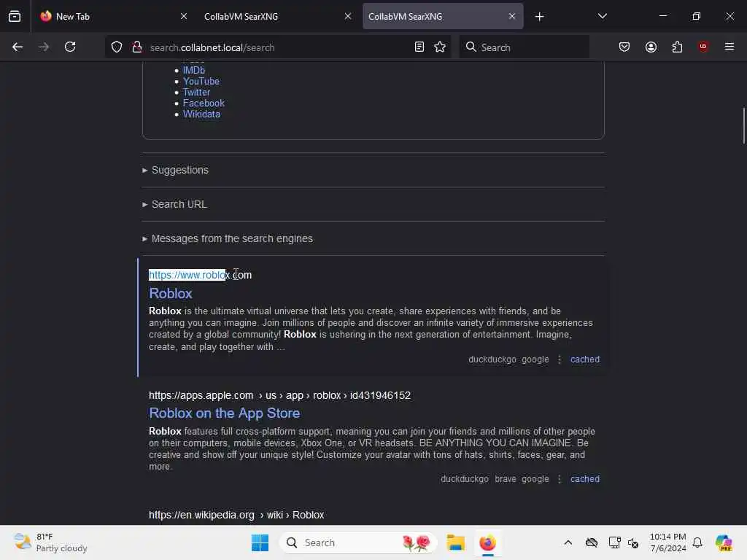This screenshot has width=747, height=560.
Task: Close the first CollabVM SearXNG tab
Action: [348, 16]
